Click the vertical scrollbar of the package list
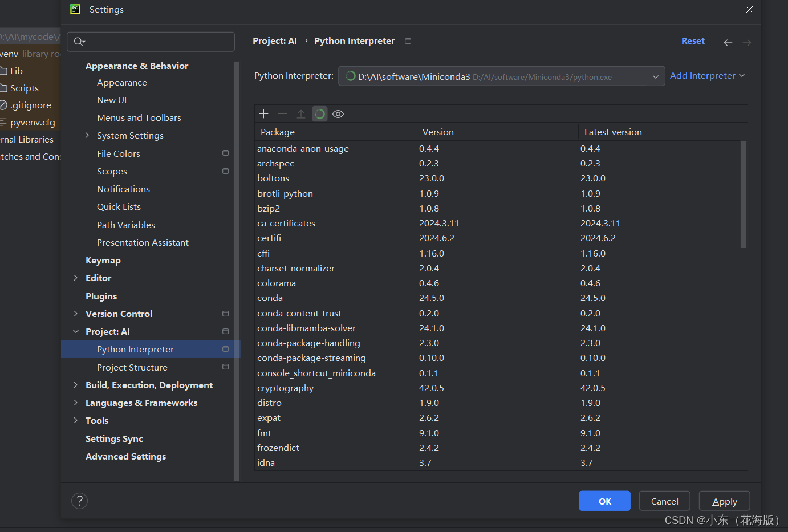 (x=743, y=194)
